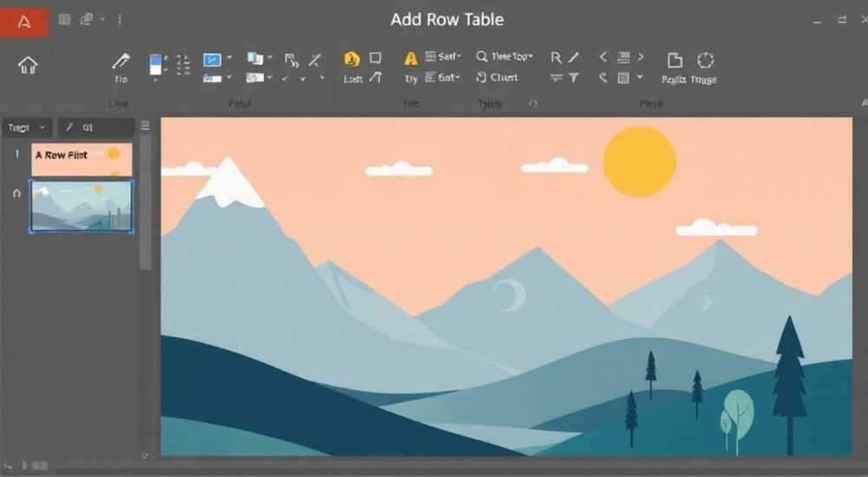Click the lines list icon between chevrons
Viewport: 868px width, 477px height.
[x=623, y=57]
